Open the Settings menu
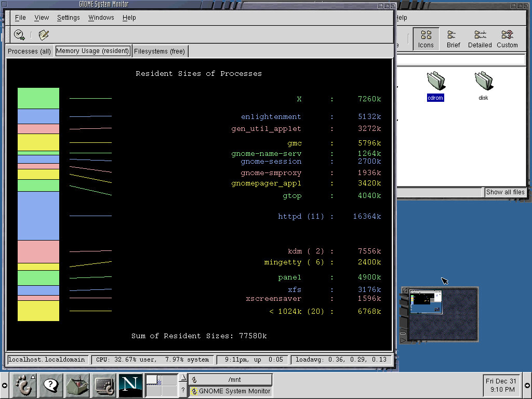This screenshot has height=399, width=532. click(68, 17)
